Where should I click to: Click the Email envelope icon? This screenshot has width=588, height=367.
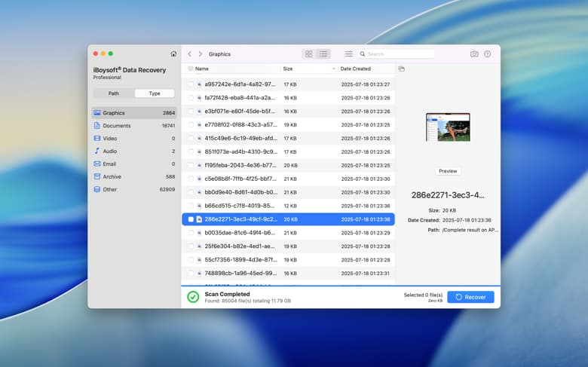coord(97,164)
